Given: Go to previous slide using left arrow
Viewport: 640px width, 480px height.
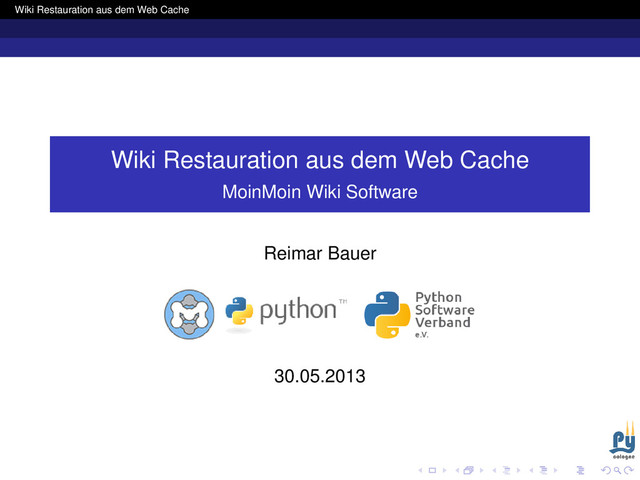Looking at the screenshot, I should [x=420, y=470].
